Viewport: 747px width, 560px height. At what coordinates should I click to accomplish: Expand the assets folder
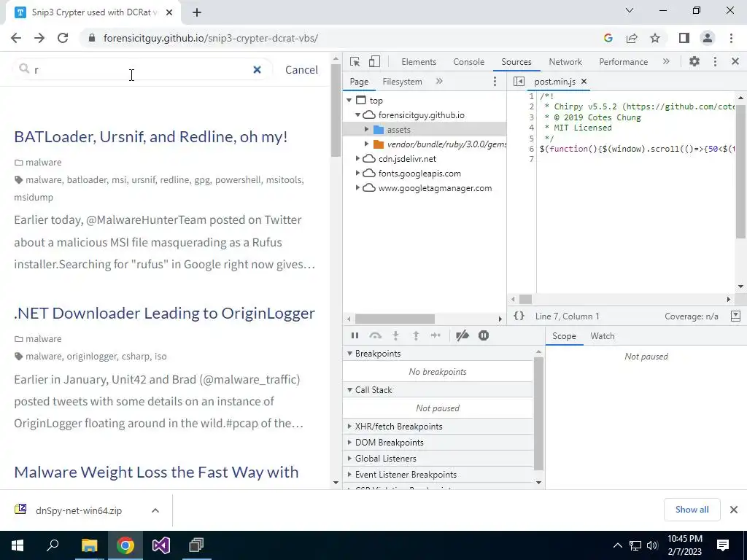(x=366, y=130)
